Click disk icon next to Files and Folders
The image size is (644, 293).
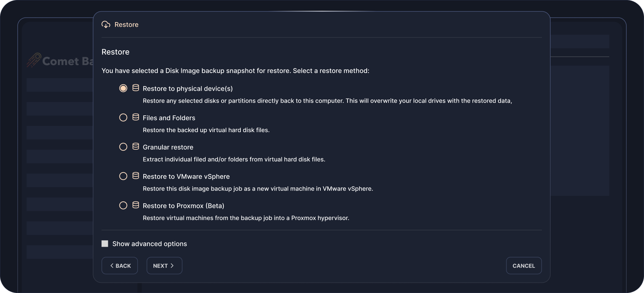(x=136, y=117)
